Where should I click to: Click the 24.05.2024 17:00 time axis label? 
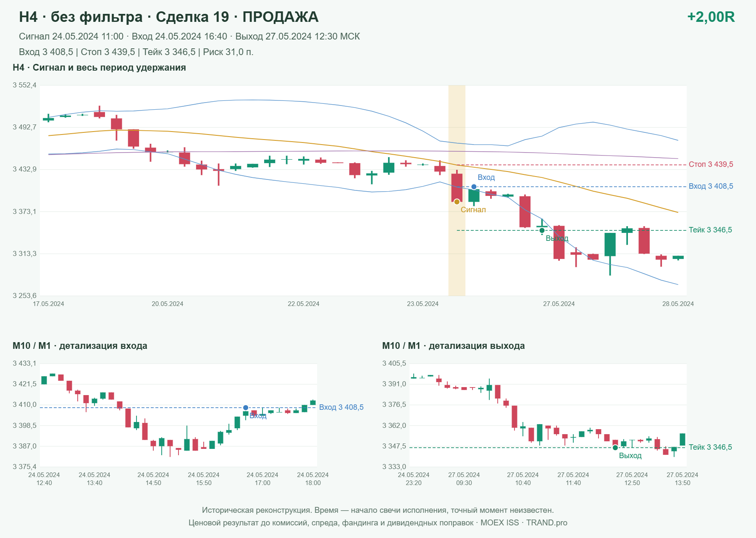coord(262,479)
